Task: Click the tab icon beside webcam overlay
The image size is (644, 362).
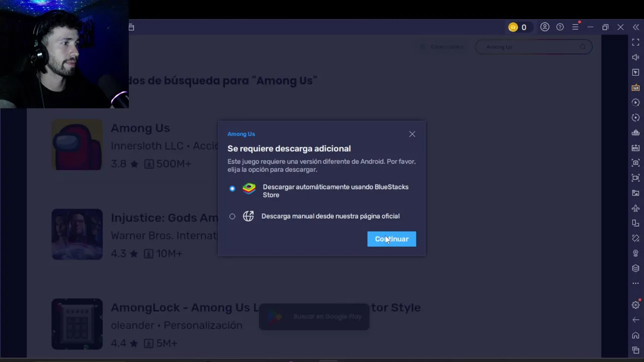Action: [131, 27]
